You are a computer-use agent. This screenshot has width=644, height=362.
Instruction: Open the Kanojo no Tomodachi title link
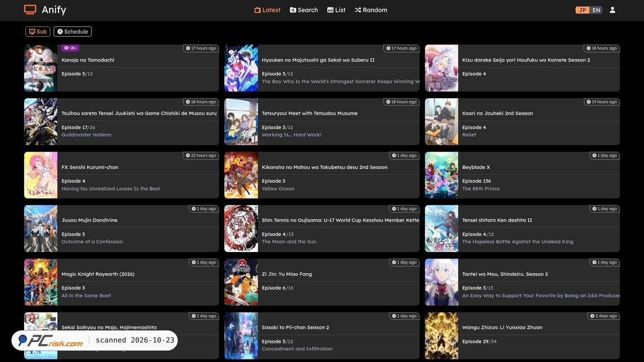point(88,60)
